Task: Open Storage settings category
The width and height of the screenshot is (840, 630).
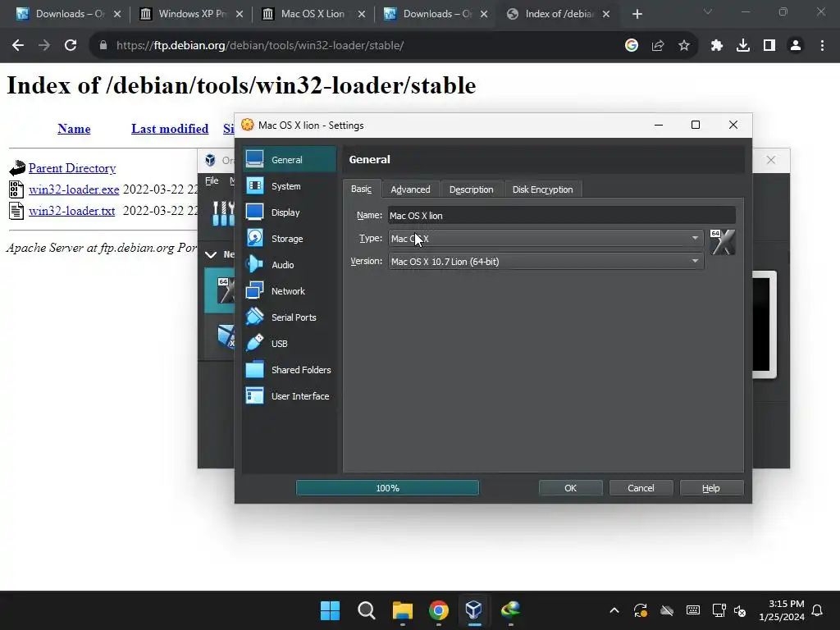Action: pyautogui.click(x=290, y=239)
